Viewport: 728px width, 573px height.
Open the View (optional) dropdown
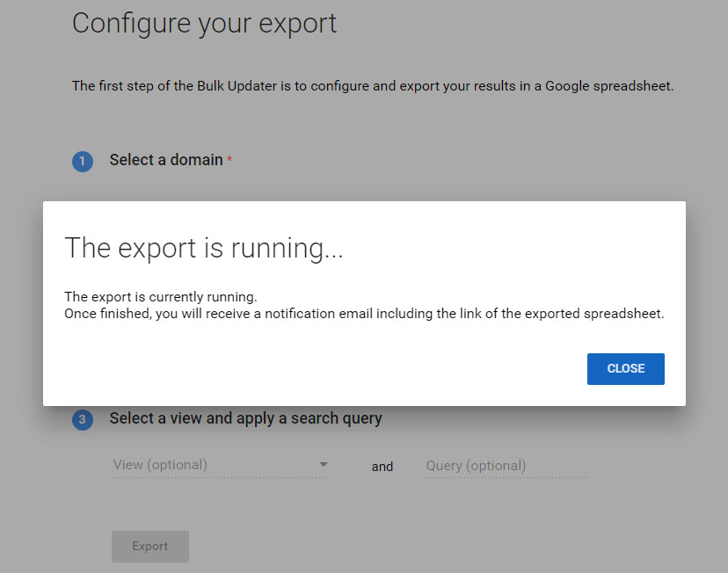(221, 465)
